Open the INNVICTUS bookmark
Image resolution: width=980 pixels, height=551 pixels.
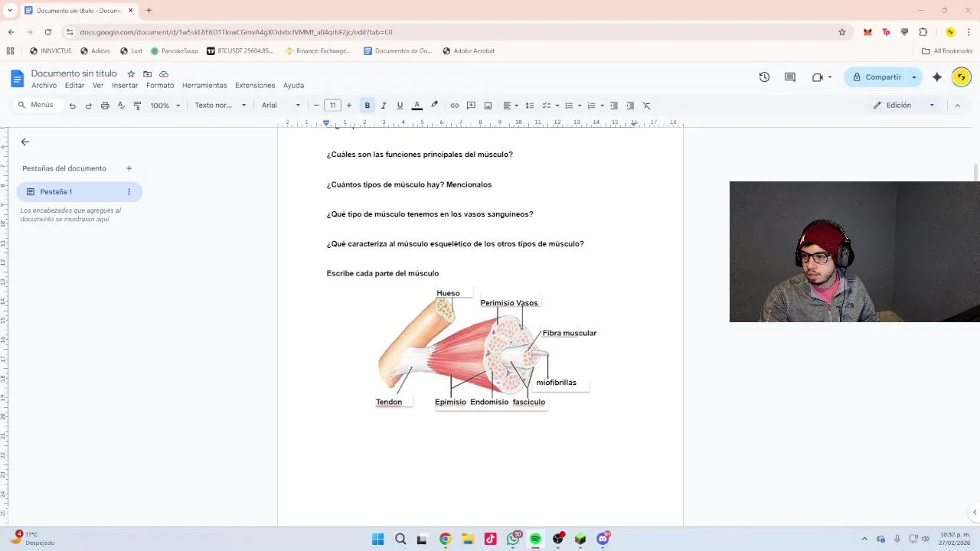pyautogui.click(x=51, y=51)
